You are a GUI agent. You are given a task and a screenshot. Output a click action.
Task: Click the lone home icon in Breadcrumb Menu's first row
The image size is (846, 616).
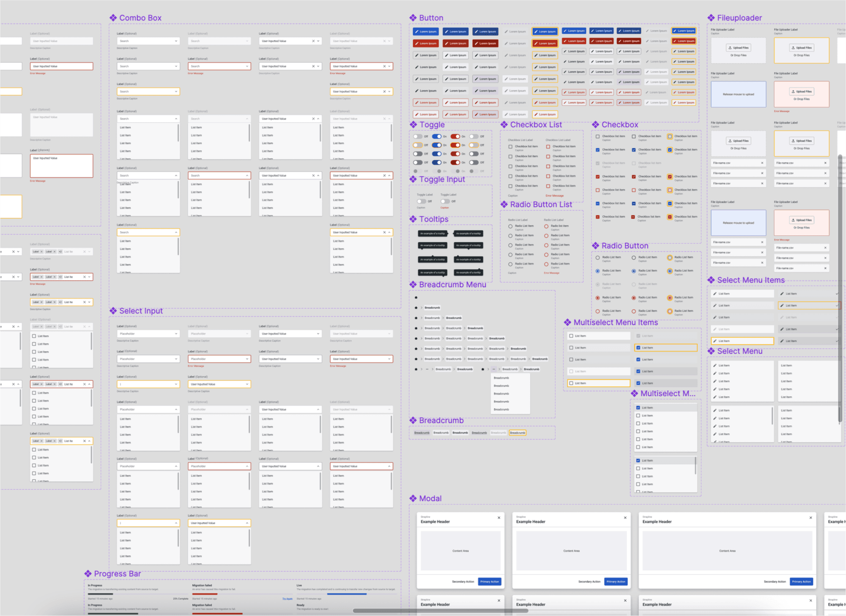tap(416, 297)
